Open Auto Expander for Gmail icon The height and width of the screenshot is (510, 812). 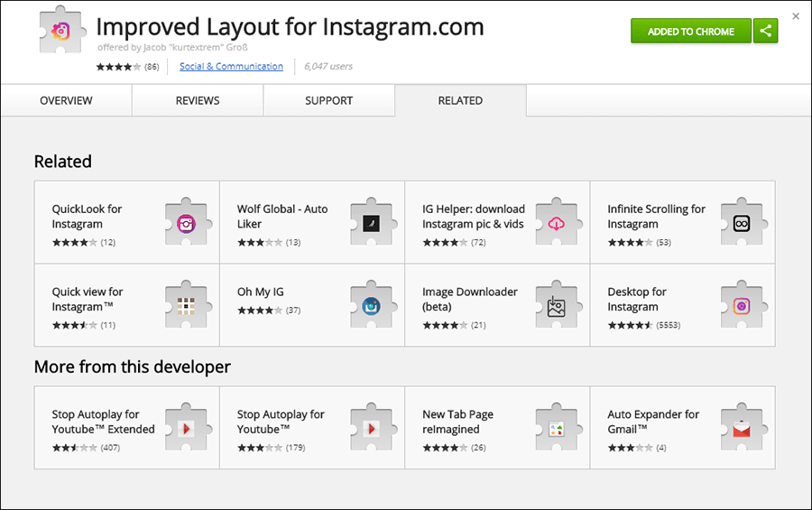pos(743,428)
